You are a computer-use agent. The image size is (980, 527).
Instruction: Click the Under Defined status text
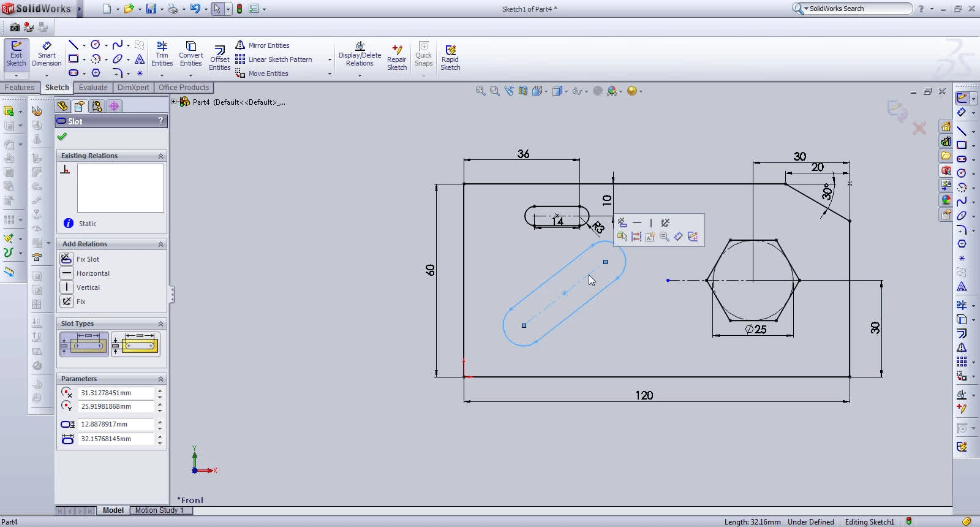coord(810,522)
